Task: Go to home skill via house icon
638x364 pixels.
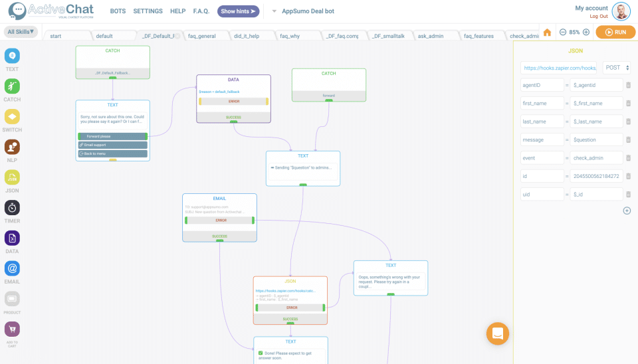Action: pos(547,32)
